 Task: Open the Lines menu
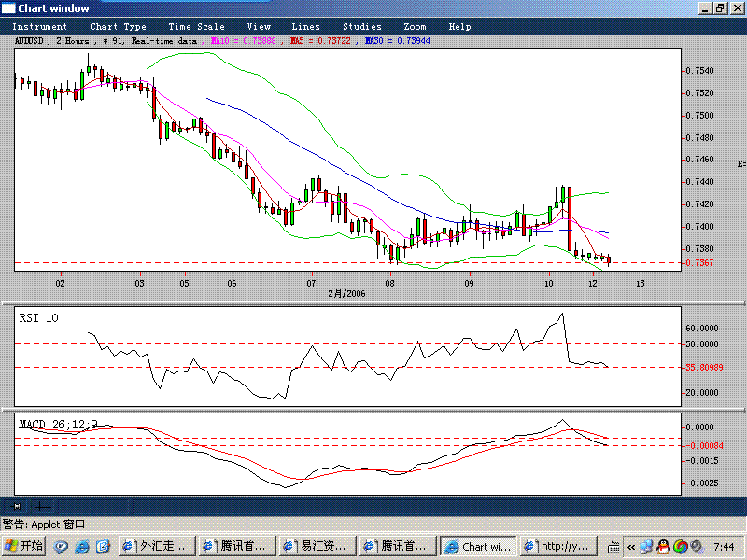click(305, 27)
